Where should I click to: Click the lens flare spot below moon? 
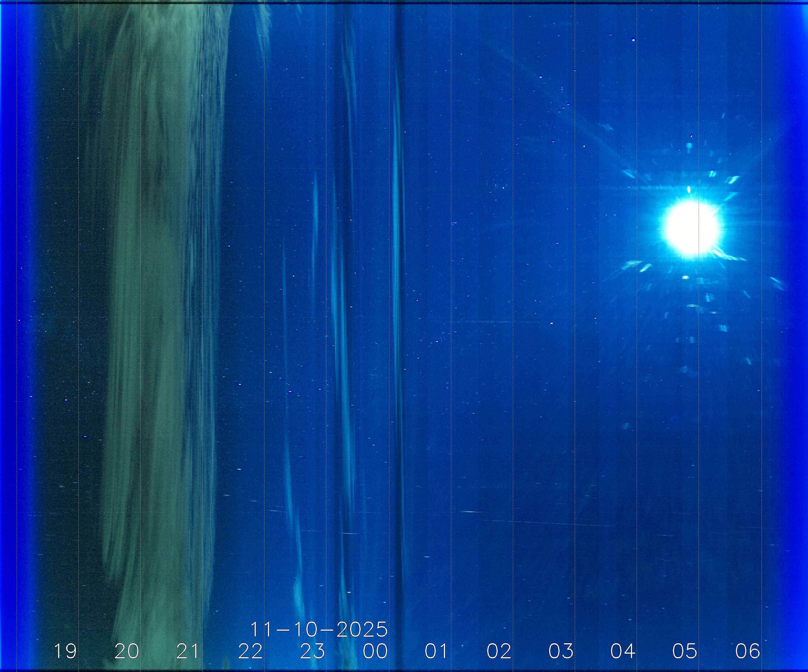686,277
